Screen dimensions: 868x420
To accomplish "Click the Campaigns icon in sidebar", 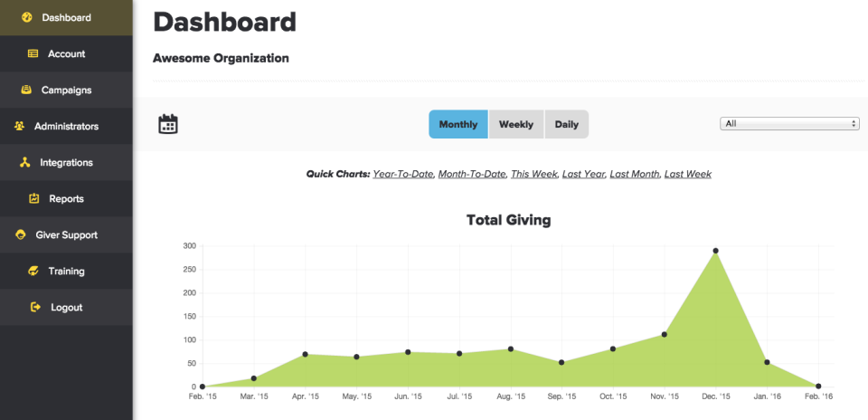I will [26, 90].
